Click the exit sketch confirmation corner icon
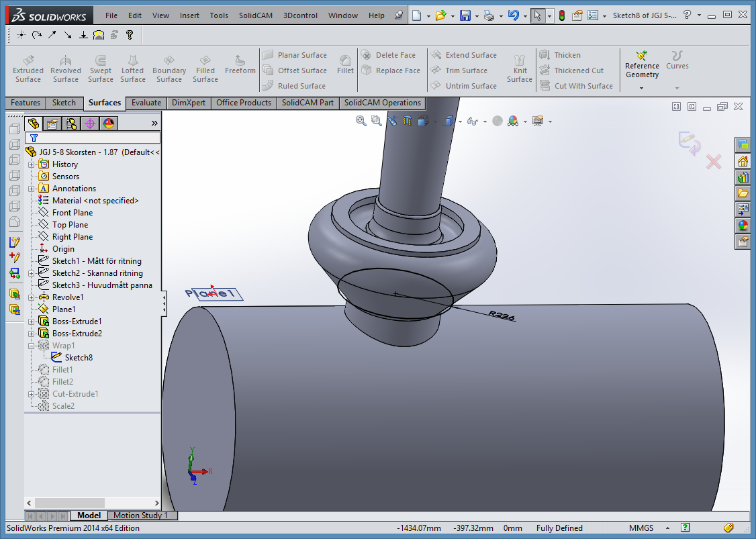Screen dimensions: 756x539 (690, 143)
